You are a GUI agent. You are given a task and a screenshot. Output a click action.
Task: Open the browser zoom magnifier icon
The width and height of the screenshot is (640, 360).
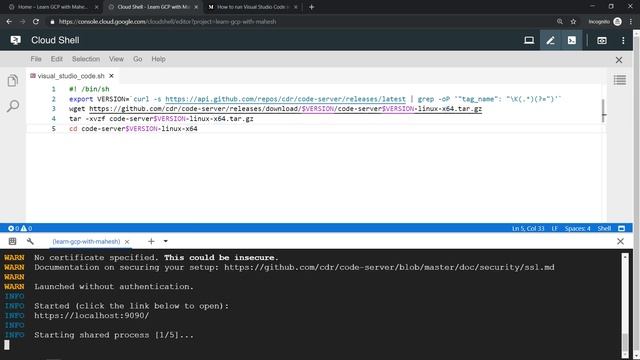[560, 22]
